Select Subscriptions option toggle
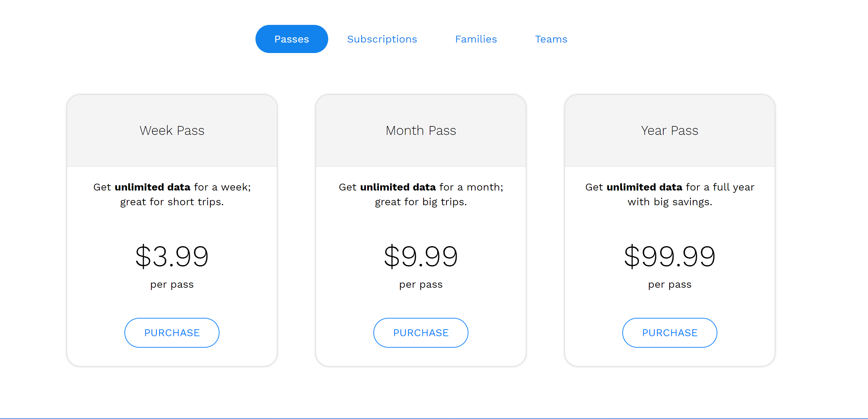Screen dimensions: 868x419 coord(381,39)
